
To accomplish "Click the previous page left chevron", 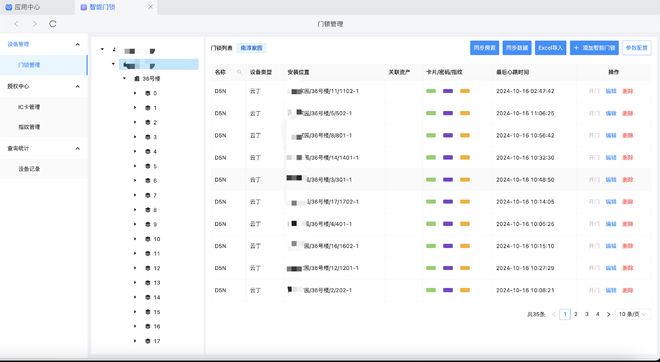I will 554,314.
